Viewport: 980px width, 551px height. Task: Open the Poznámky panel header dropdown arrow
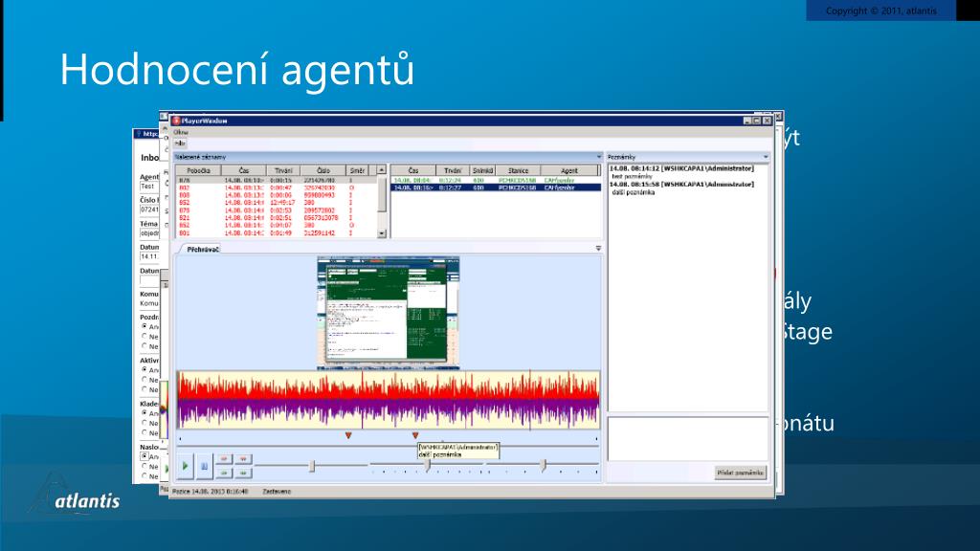tap(766, 157)
